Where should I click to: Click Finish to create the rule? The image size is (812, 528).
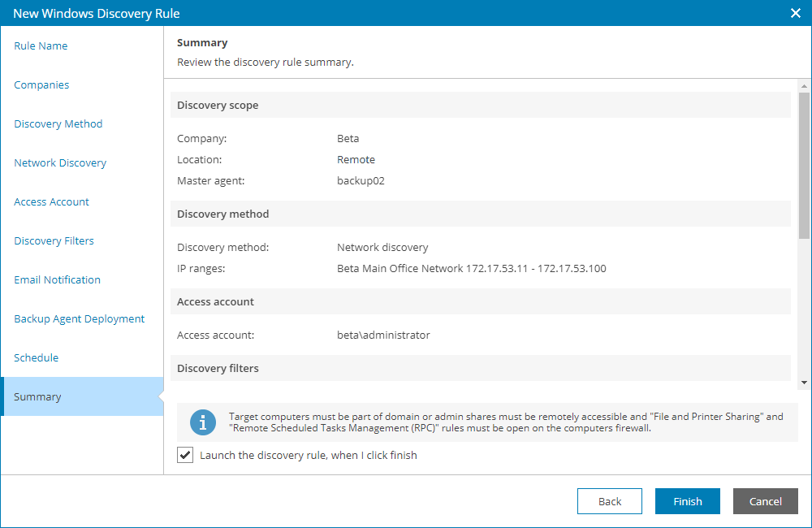tap(687, 501)
